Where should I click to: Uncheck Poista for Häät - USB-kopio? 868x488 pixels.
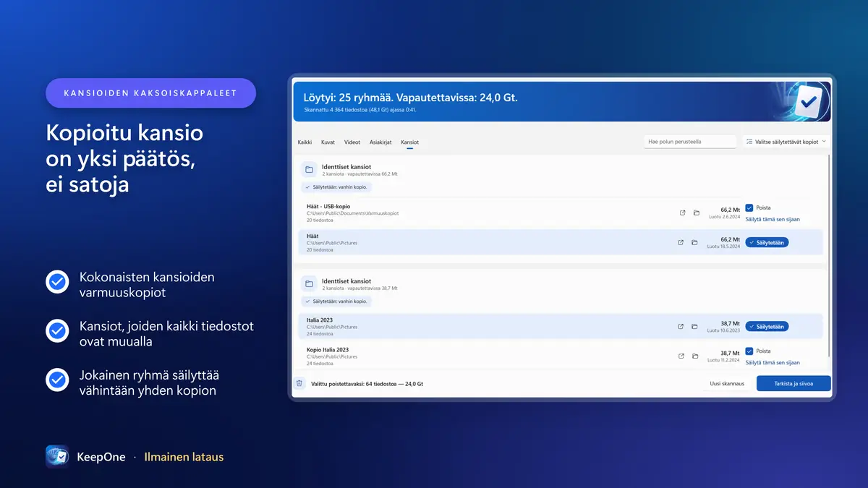click(749, 207)
